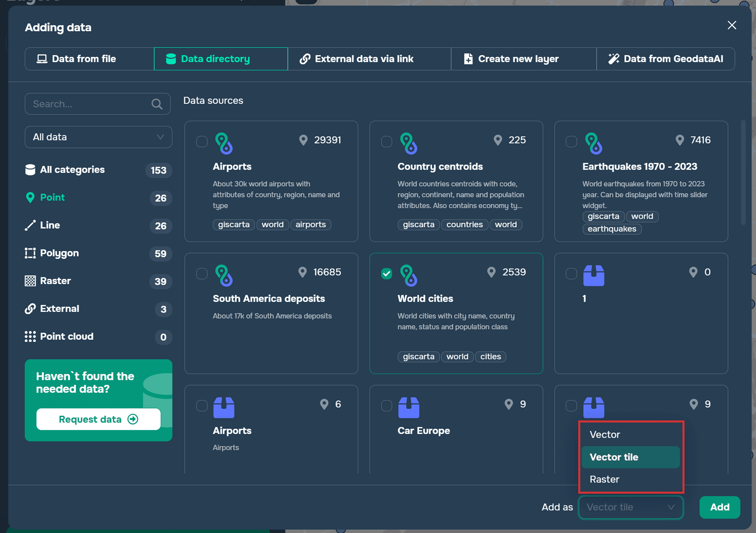Click the Request data button
This screenshot has height=533, width=756.
click(x=98, y=419)
